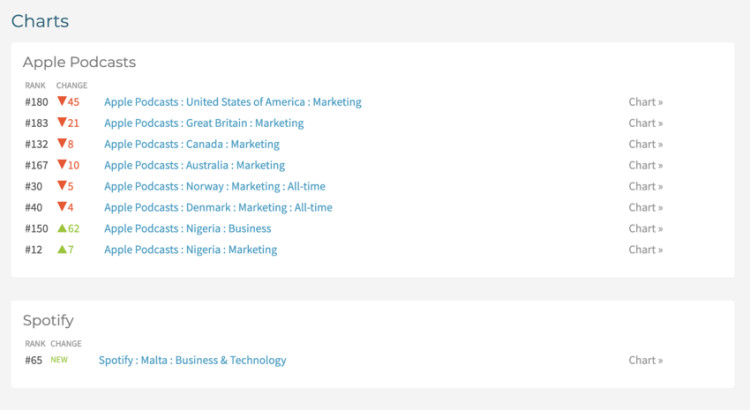Open Apple Podcasts Great Britain Marketing link
Image resolution: width=750 pixels, height=410 pixels.
tap(204, 123)
